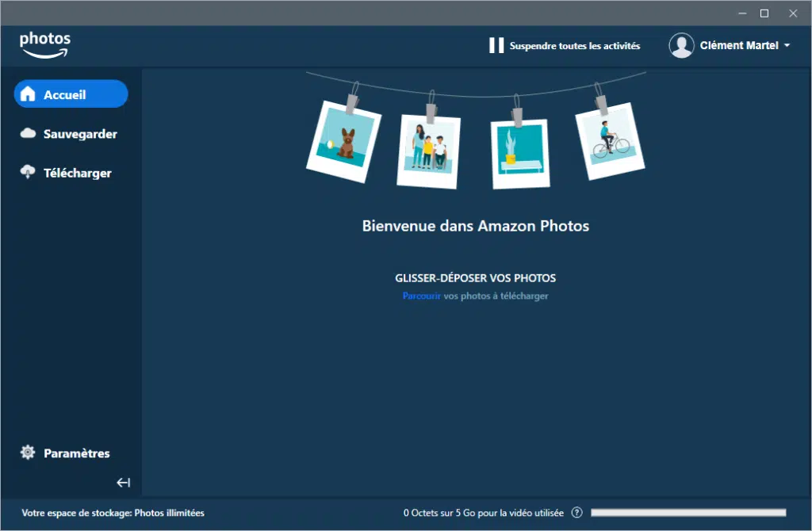812x531 pixels.
Task: Click the cloud download icon by Télécharger
Action: point(28,172)
